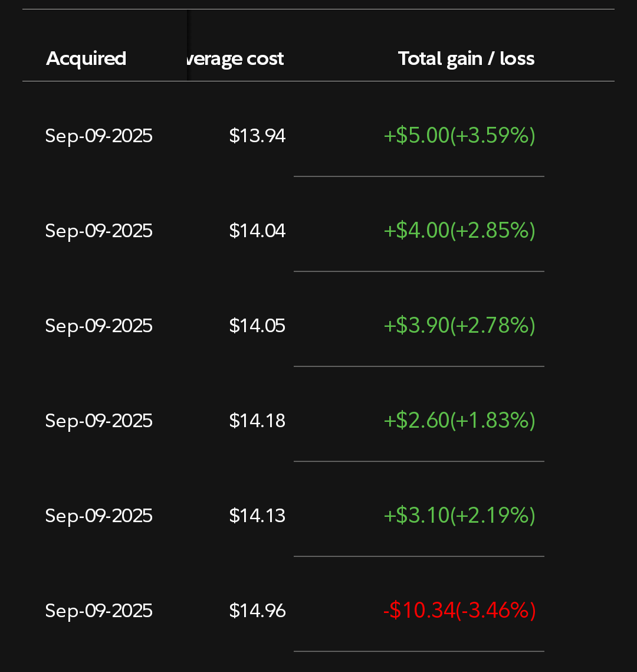The height and width of the screenshot is (672, 637).
Task: Select the acquired date in the $14.13 lot row
Action: pyautogui.click(x=99, y=516)
